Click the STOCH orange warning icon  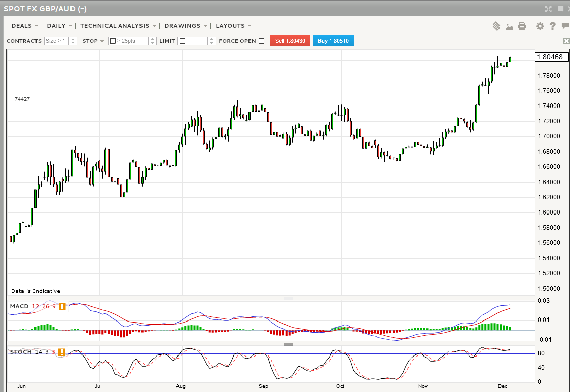(x=62, y=352)
